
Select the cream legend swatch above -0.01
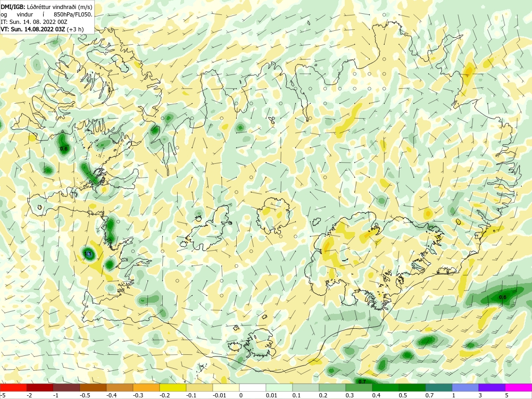point(226,387)
